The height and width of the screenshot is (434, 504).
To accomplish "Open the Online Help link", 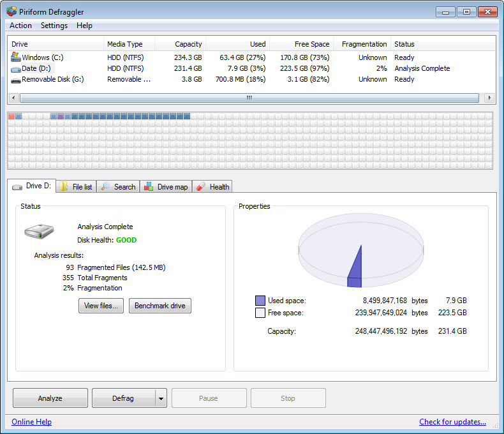I will 31,421.
